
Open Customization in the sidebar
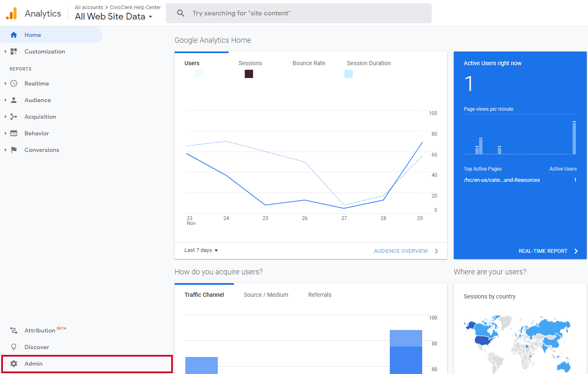(x=45, y=51)
